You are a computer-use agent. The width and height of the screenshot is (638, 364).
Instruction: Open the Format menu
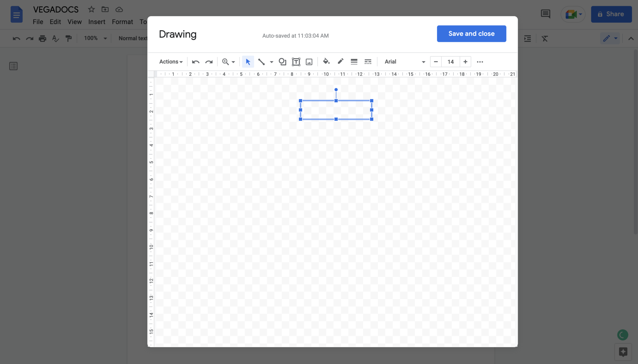pyautogui.click(x=122, y=21)
